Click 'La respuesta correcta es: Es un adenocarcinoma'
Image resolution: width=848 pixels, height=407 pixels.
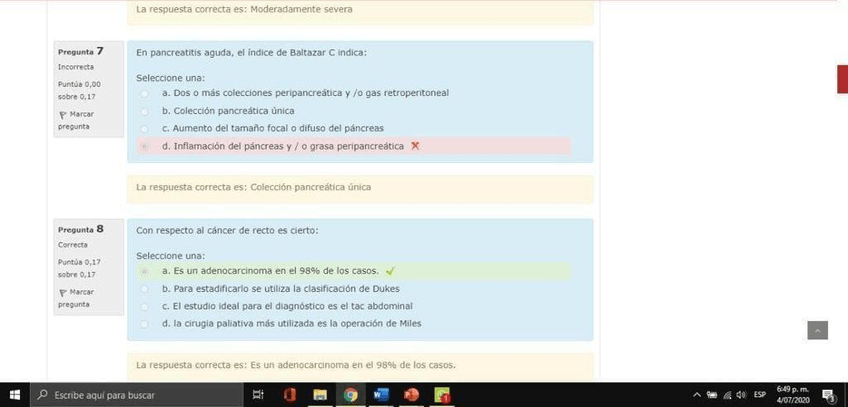click(x=296, y=365)
